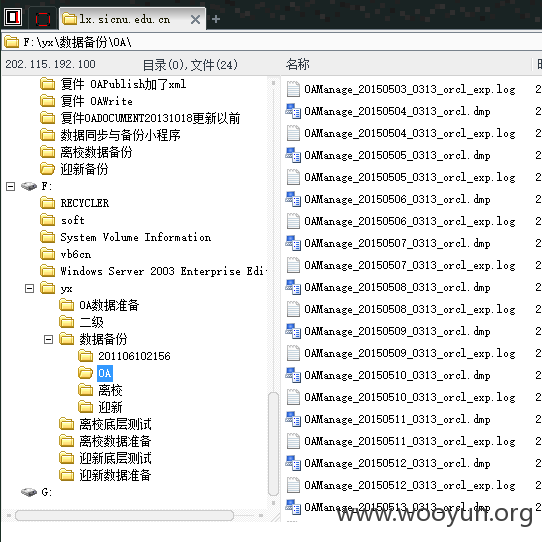Select dmp file icon OAManage_20150506_0313_orcl.dmp
Image resolution: width=542 pixels, height=542 pixels.
[293, 199]
